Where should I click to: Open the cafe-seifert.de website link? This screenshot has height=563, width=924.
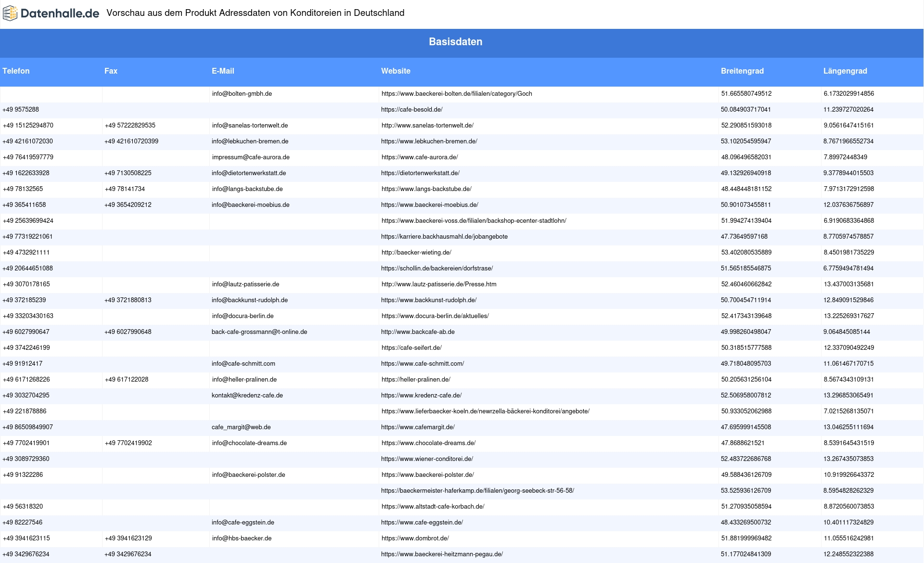point(411,348)
